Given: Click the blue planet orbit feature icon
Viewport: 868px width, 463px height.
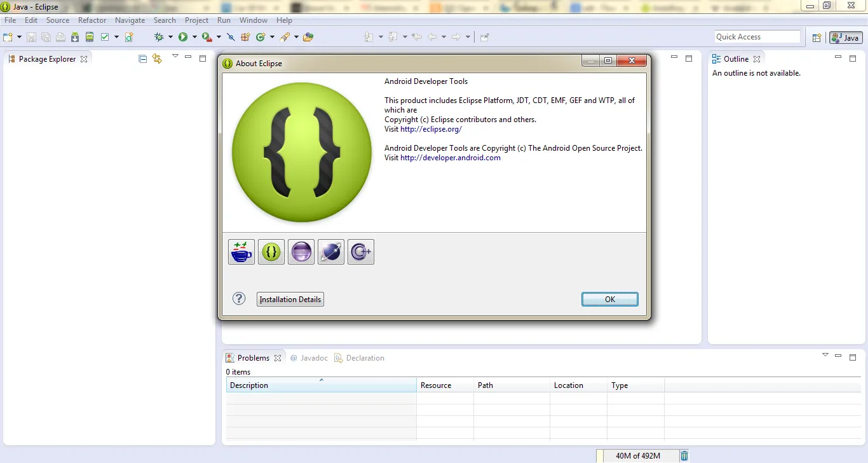Looking at the screenshot, I should click(x=331, y=252).
